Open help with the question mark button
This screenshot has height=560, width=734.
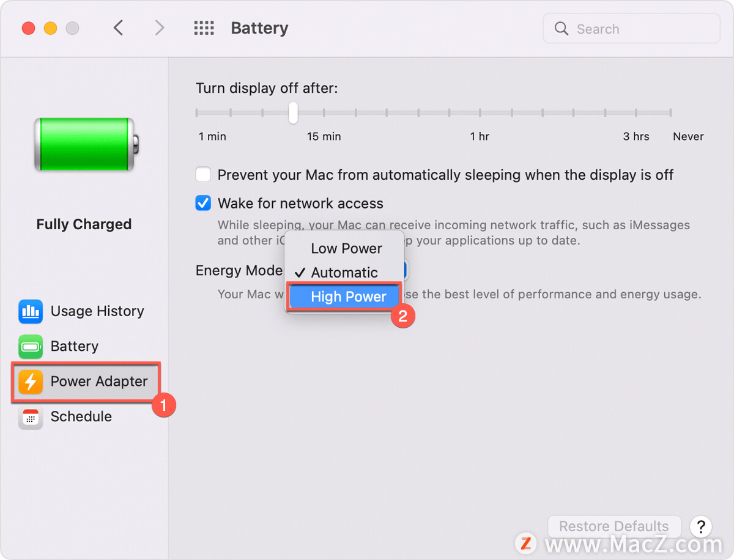pos(701,526)
